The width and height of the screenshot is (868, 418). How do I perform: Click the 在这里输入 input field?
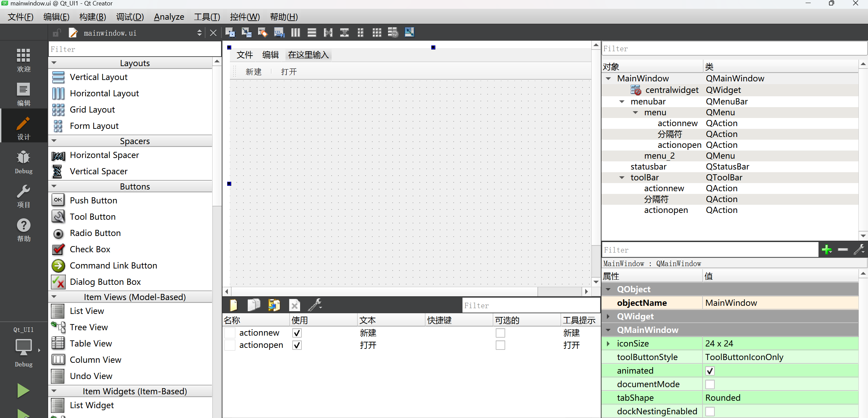[x=308, y=54]
